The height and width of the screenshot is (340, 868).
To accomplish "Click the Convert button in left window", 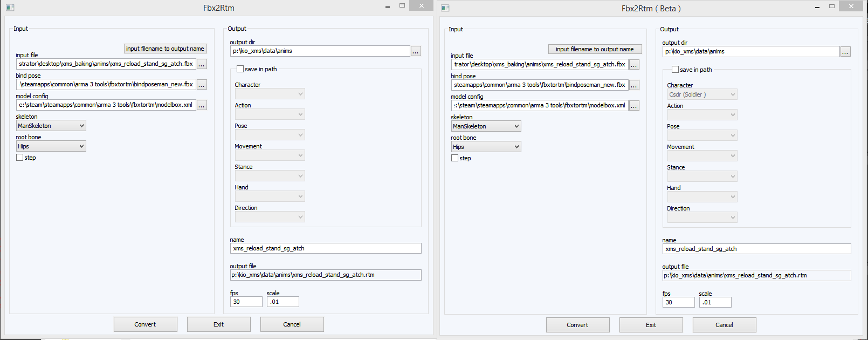I will (x=146, y=324).
